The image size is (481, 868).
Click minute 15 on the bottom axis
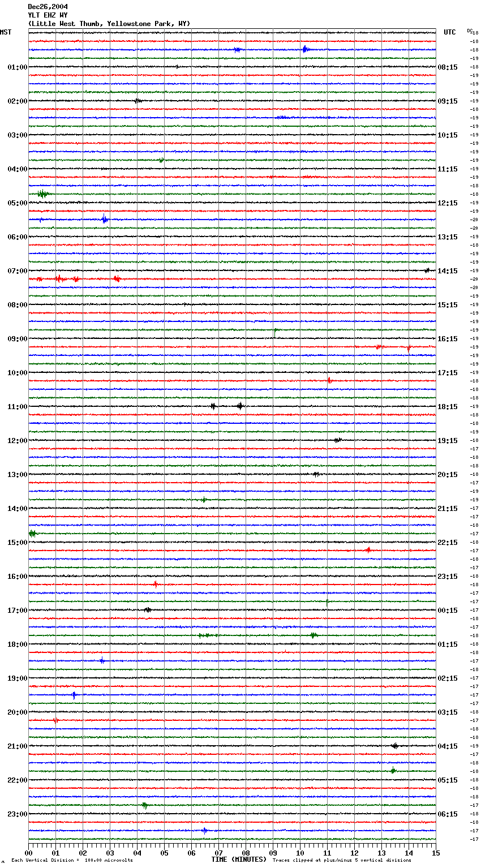coord(436,853)
